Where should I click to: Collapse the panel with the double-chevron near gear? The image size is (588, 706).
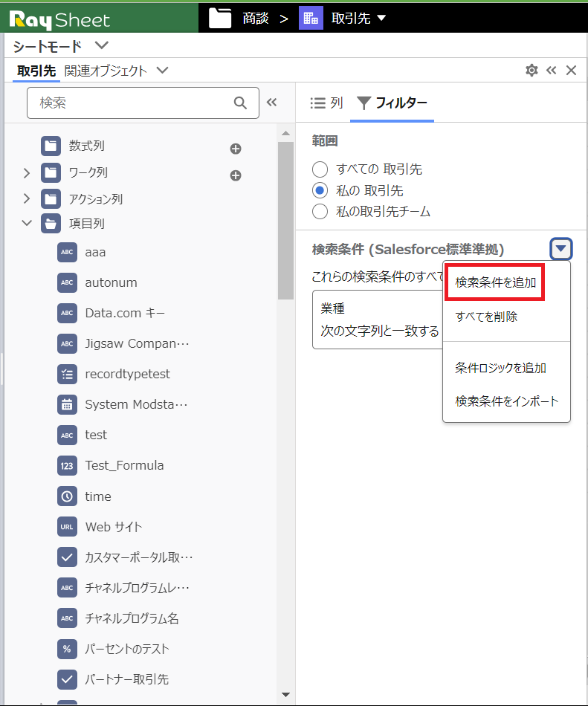551,71
